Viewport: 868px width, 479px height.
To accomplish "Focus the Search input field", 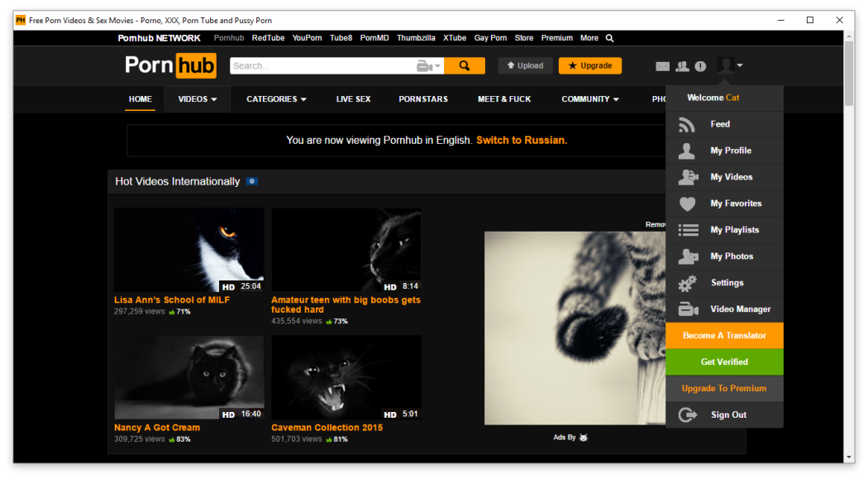I will pyautogui.click(x=322, y=66).
